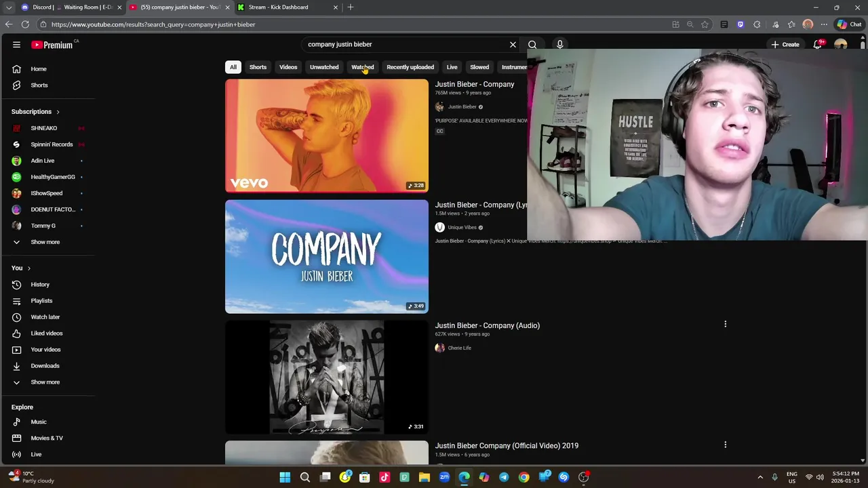
Task: Click the Justin Bieber channel name link
Action: click(x=462, y=107)
